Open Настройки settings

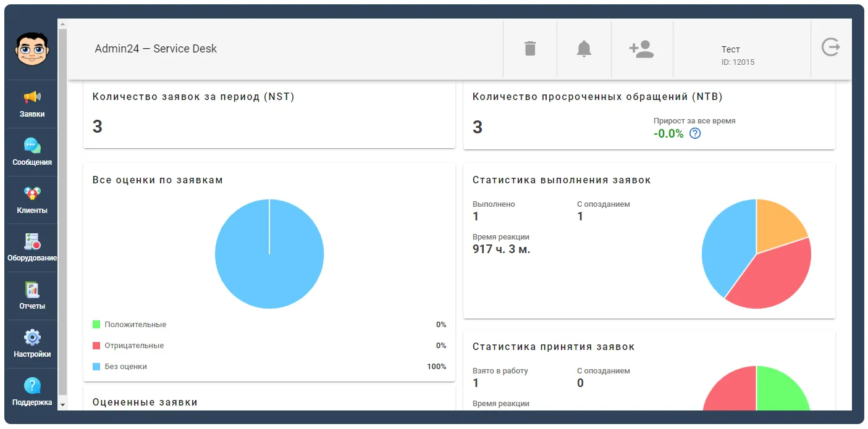click(32, 344)
